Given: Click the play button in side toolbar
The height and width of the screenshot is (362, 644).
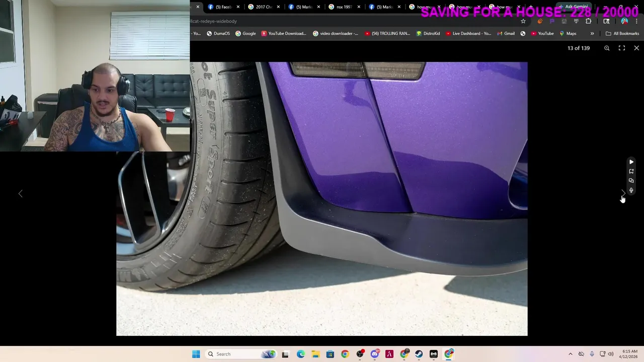Looking at the screenshot, I should [631, 162].
